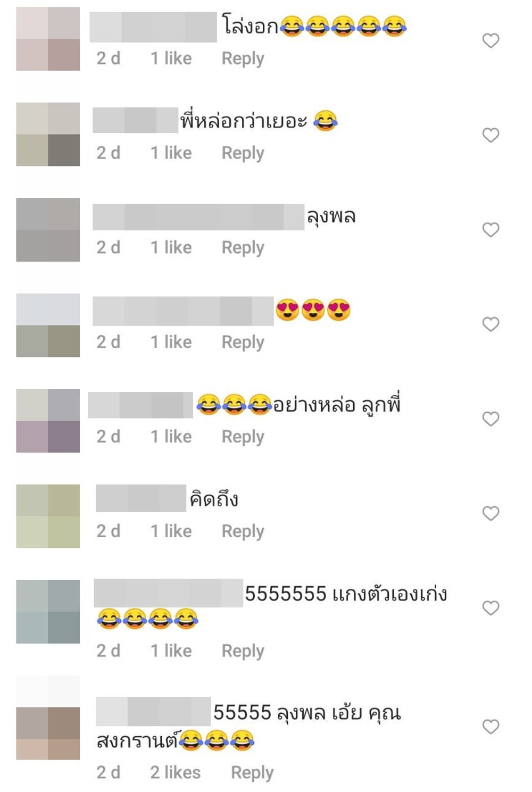Like the "โล่งอก" comment with heart icon
The image size is (532, 792).
[x=491, y=40]
